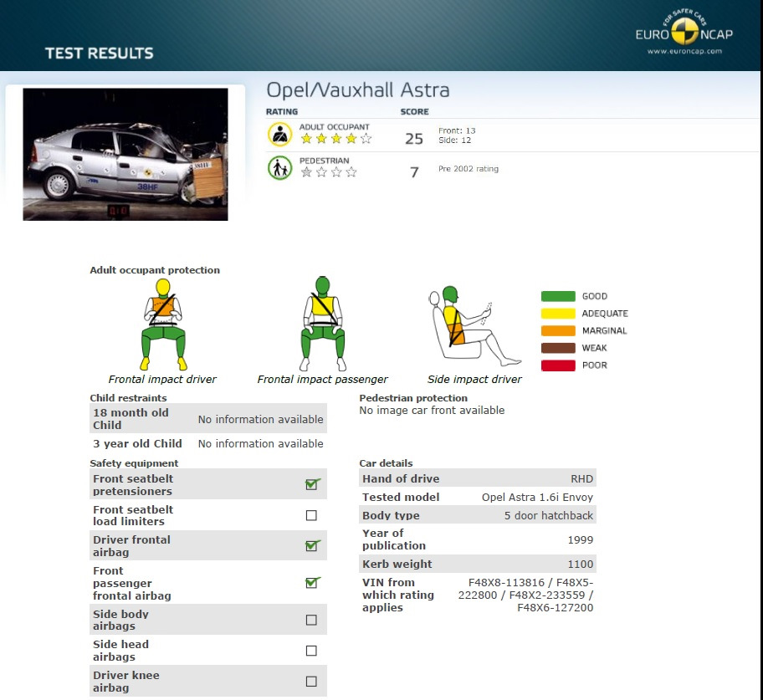Click the 'Side body airbags' label
The width and height of the screenshot is (763, 700).
pos(120,620)
